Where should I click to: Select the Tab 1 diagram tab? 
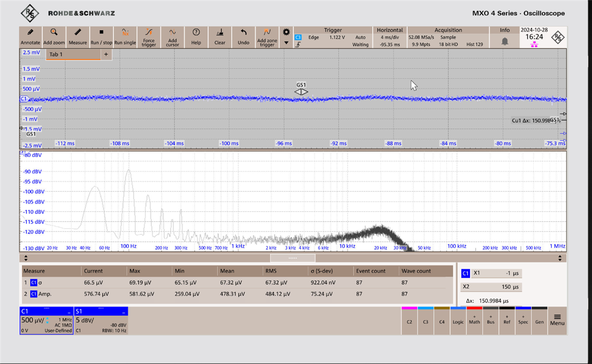(73, 54)
